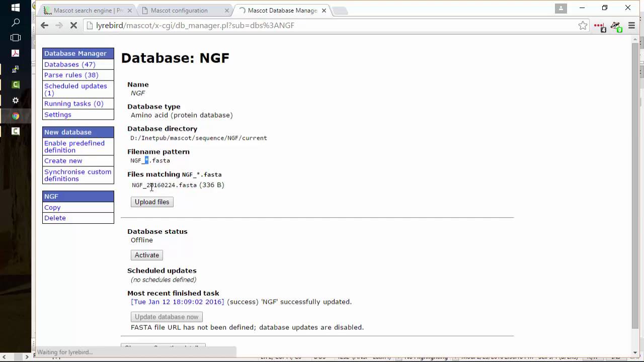Open the Parse rules (38) link

[71, 75]
